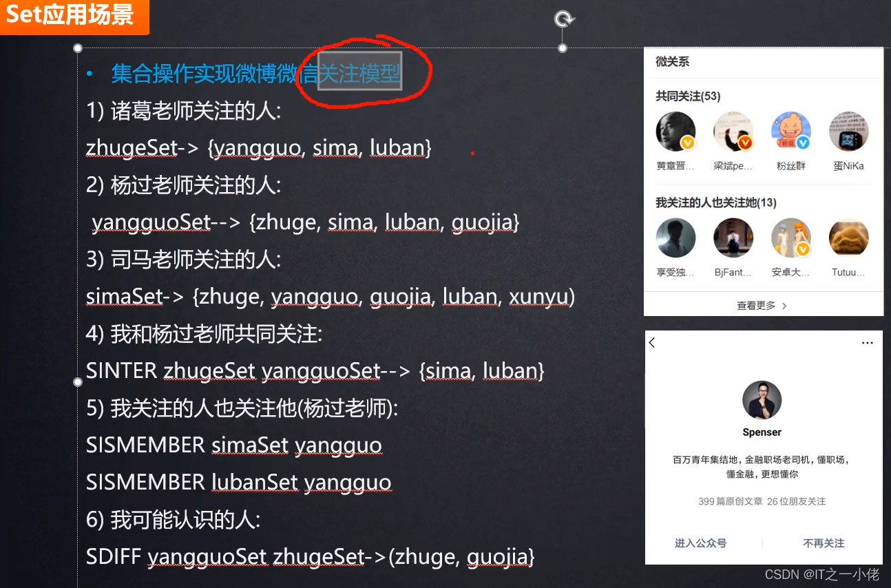Viewport: 891px width, 588px height.
Task: Click the 蛋NiKa avatar
Action: pyautogui.click(x=848, y=132)
